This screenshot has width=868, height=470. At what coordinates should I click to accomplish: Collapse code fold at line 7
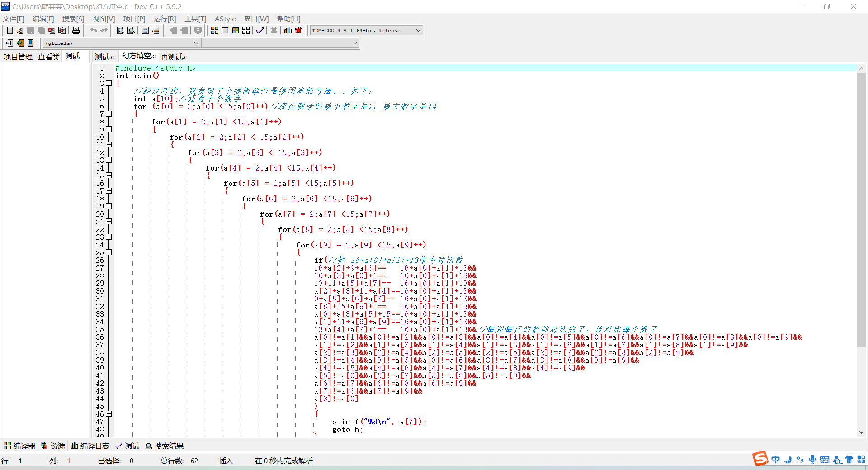coord(109,114)
